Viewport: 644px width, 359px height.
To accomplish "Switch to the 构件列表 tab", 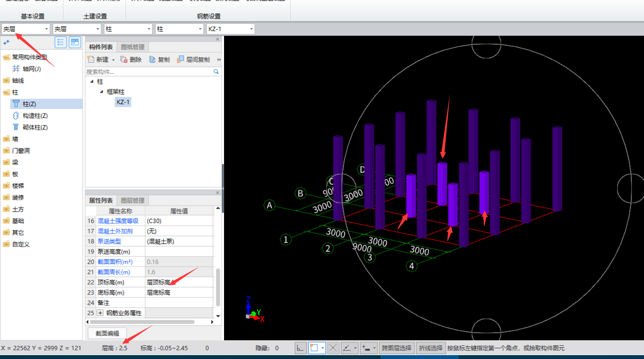I will tap(101, 47).
